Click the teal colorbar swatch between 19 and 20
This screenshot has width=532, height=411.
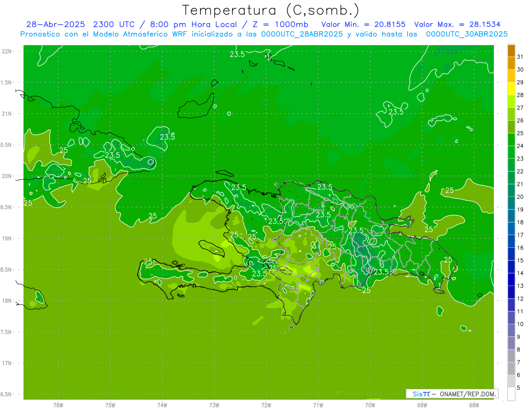pos(511,203)
